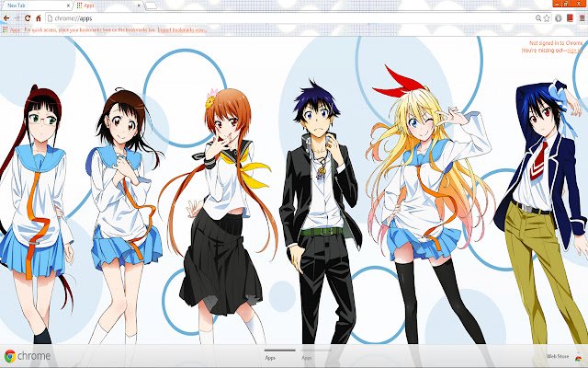Reload the page with the refresh icon

[28, 18]
